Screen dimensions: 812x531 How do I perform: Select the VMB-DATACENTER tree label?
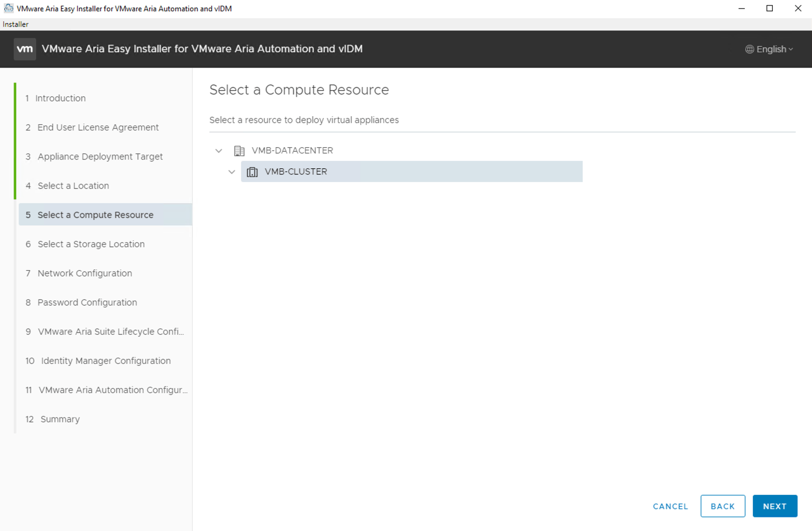click(292, 150)
